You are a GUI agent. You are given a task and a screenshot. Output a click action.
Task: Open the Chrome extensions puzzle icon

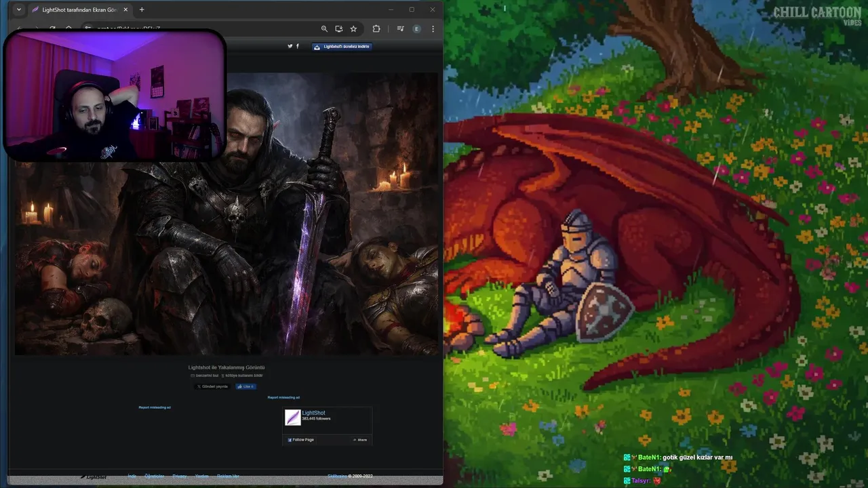pyautogui.click(x=376, y=28)
